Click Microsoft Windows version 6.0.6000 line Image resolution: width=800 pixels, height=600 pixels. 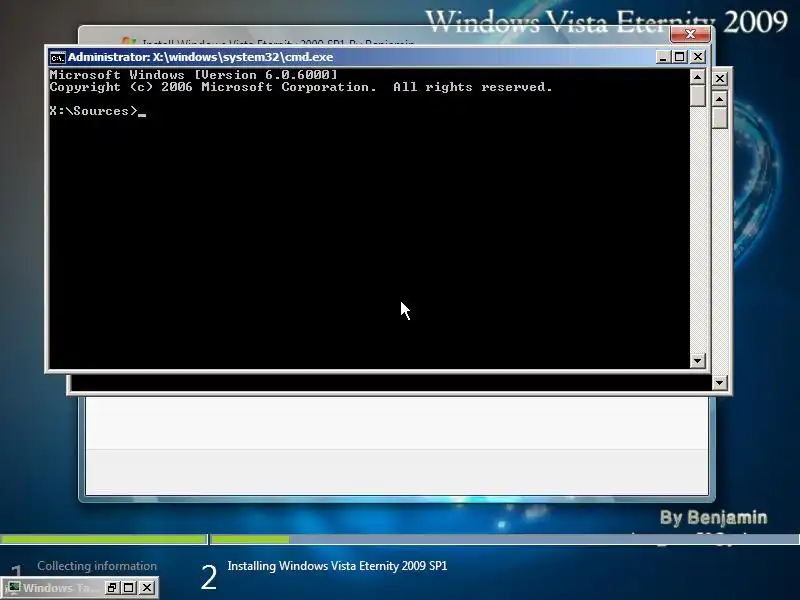click(x=193, y=75)
